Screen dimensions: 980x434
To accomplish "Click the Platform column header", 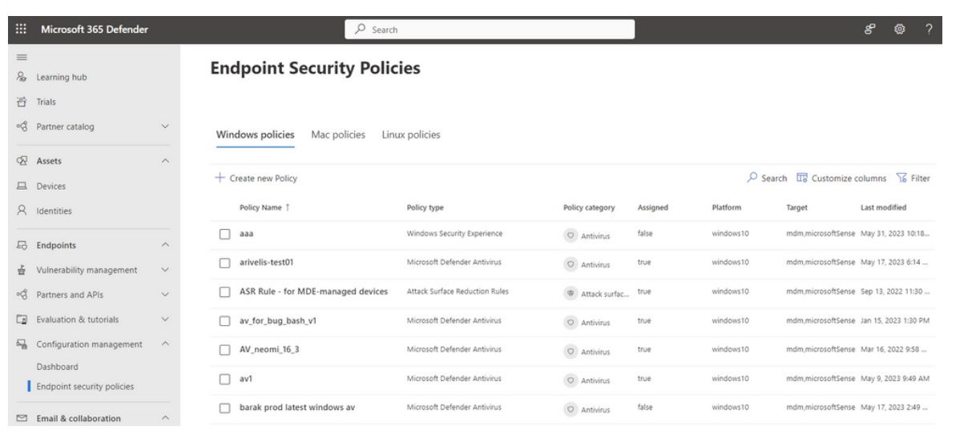I will pos(726,208).
